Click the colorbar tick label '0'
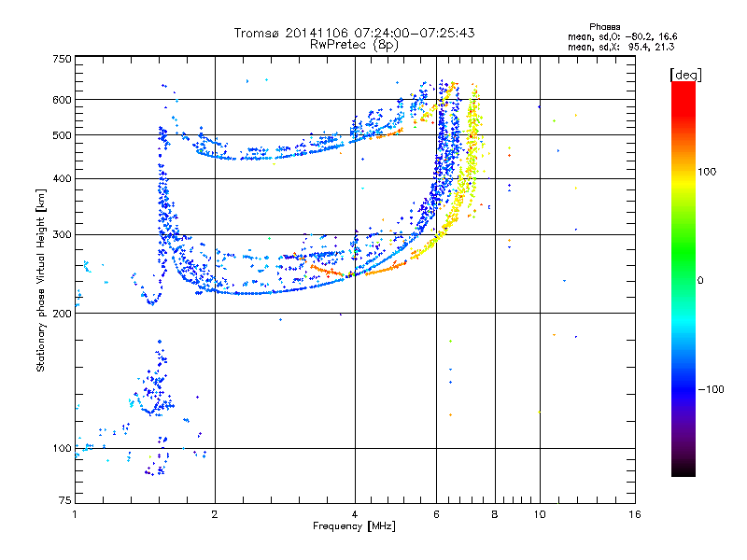747x560 pixels. (700, 280)
